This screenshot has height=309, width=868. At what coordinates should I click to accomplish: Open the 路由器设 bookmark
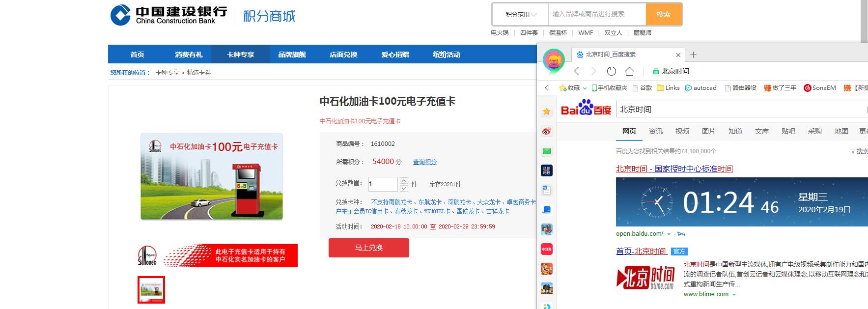click(x=741, y=88)
